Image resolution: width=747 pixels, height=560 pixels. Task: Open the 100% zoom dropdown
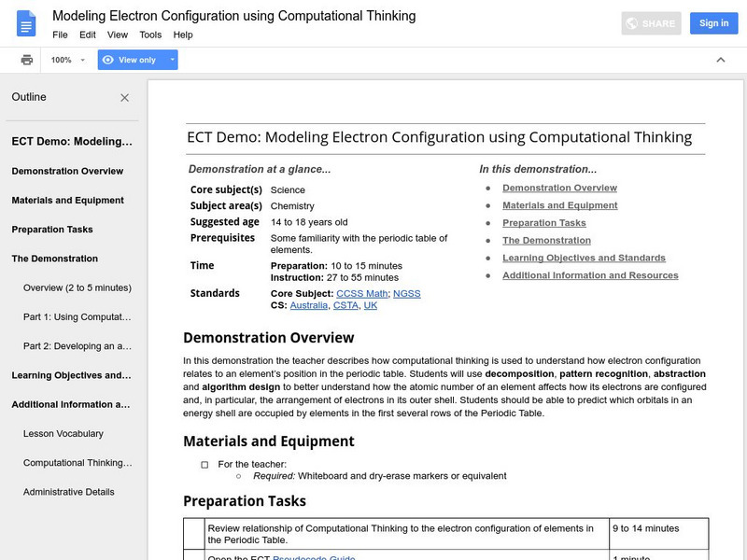click(68, 60)
